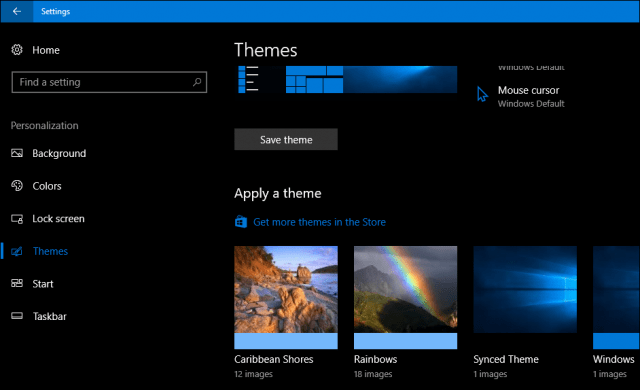
Task: Click the Mouse cursor arrow icon
Action: 482,94
